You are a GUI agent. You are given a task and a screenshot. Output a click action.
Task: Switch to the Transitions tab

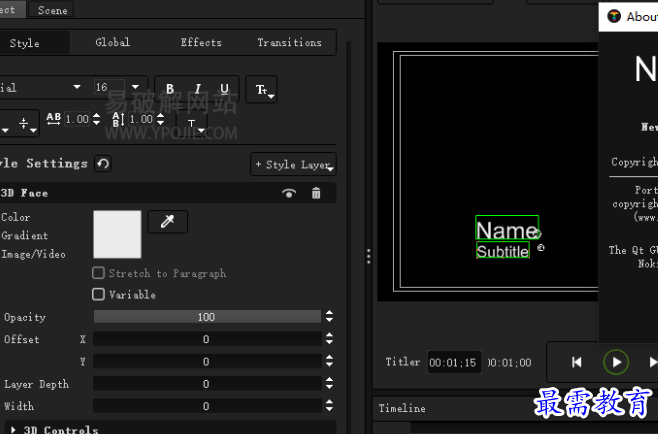tap(289, 43)
